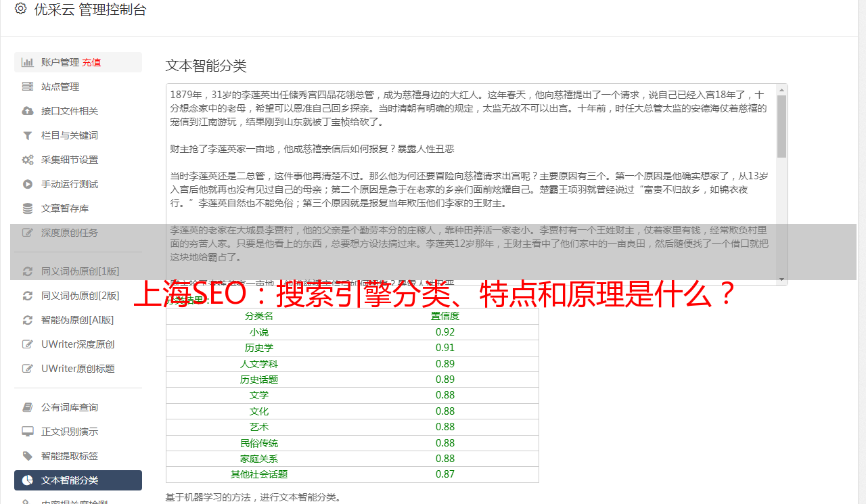
Task: Click the text area's scrollbar thumb
Action: point(782,127)
